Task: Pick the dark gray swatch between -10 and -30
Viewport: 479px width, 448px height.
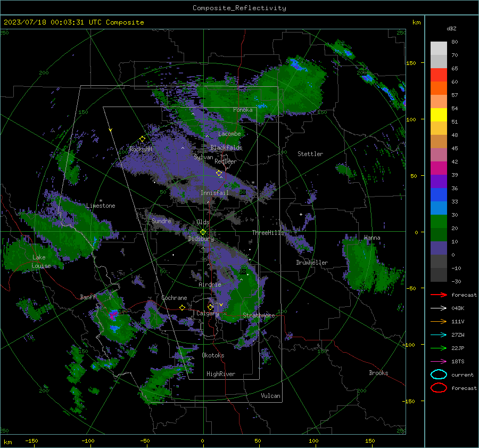Action: [439, 275]
